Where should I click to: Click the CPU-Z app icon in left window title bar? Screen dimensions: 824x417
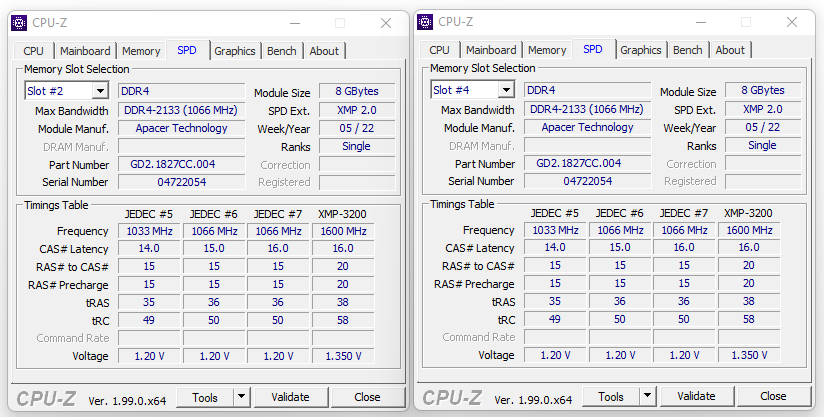point(19,23)
